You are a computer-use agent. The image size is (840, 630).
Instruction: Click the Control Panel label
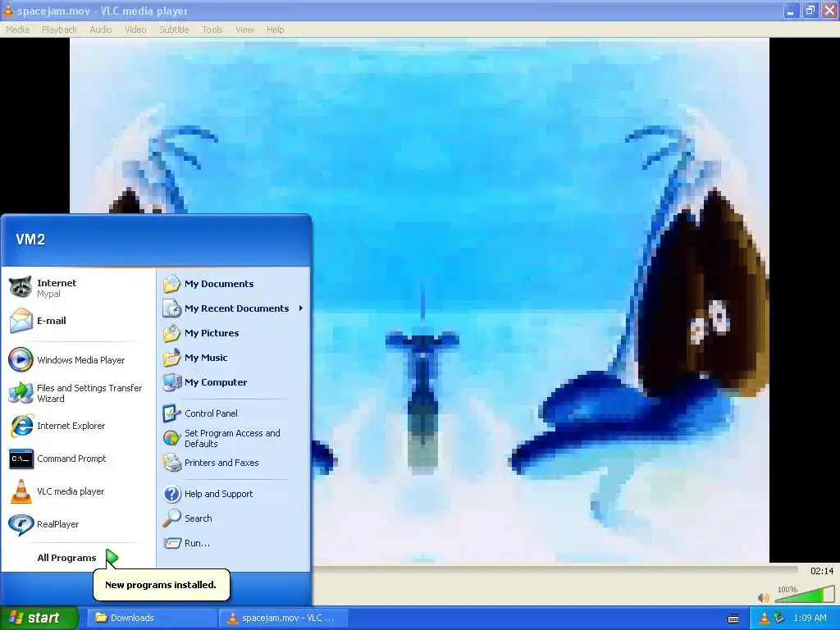pos(211,413)
